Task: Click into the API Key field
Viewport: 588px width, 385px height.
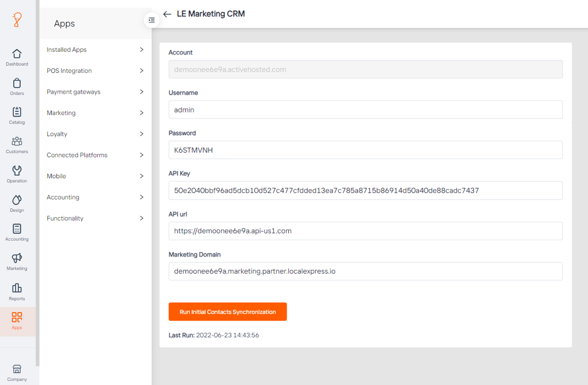Action: pos(366,190)
